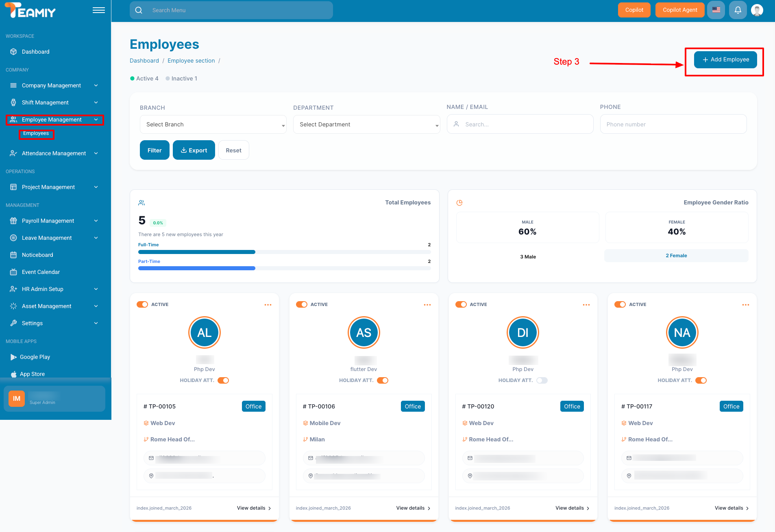The height and width of the screenshot is (532, 775).
Task: Open the Select Branch dropdown
Action: pos(213,124)
